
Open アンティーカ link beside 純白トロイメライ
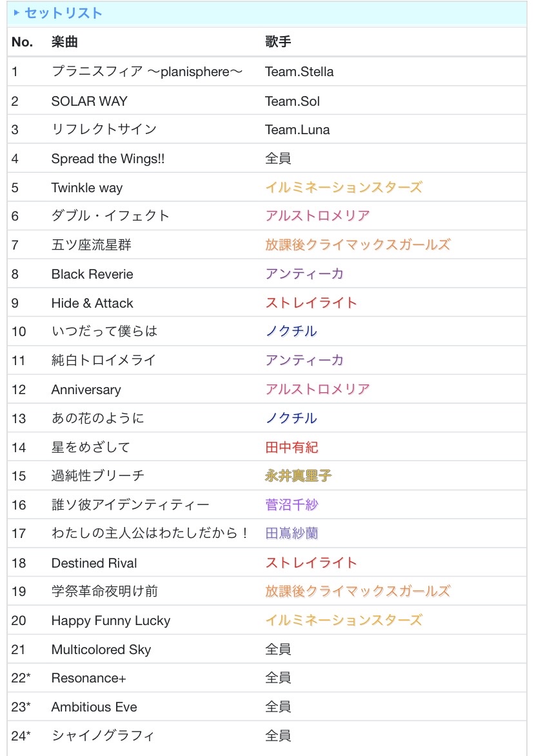point(304,360)
